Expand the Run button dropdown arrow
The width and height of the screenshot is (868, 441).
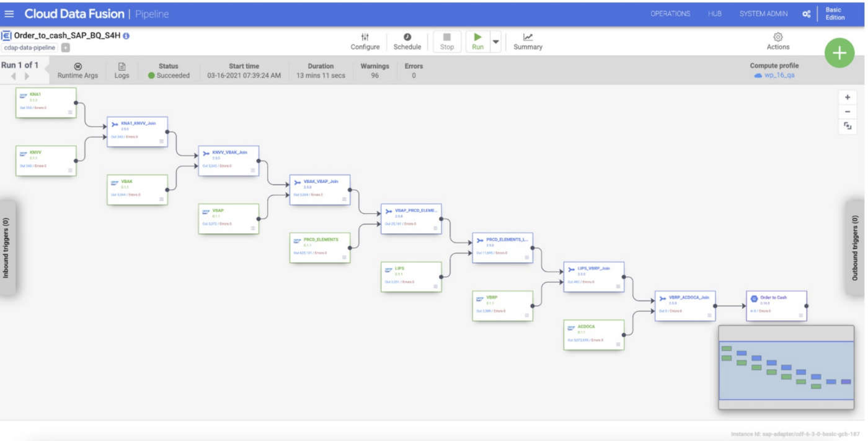click(495, 41)
